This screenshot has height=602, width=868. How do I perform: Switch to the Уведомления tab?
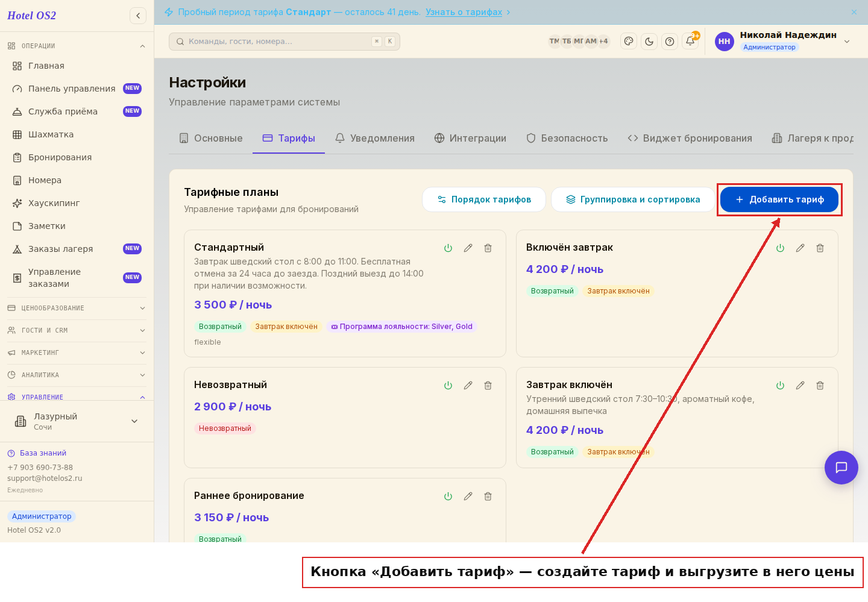point(375,139)
